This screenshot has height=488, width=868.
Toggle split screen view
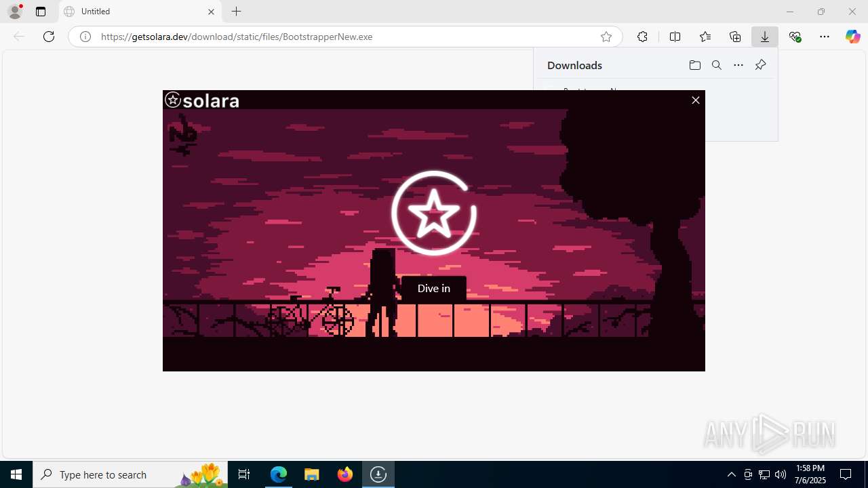675,37
